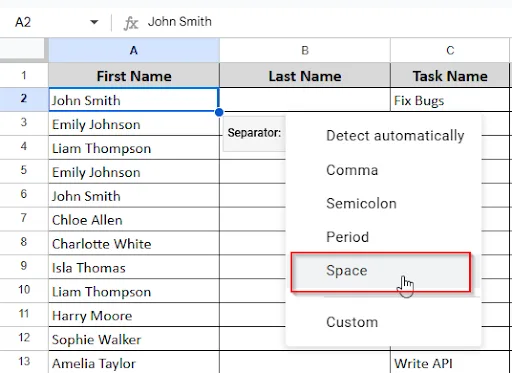Image resolution: width=512 pixels, height=373 pixels.
Task: Select row 3 header
Action: tap(24, 123)
